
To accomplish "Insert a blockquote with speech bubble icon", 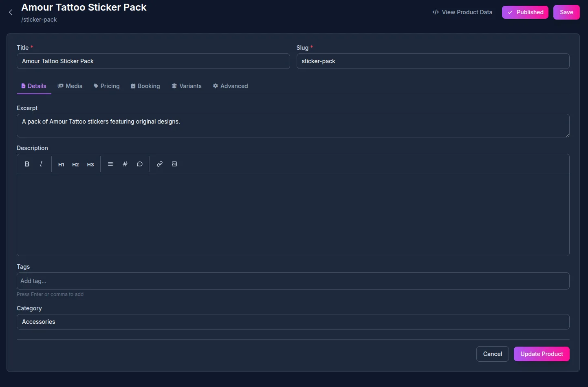I will (140, 164).
